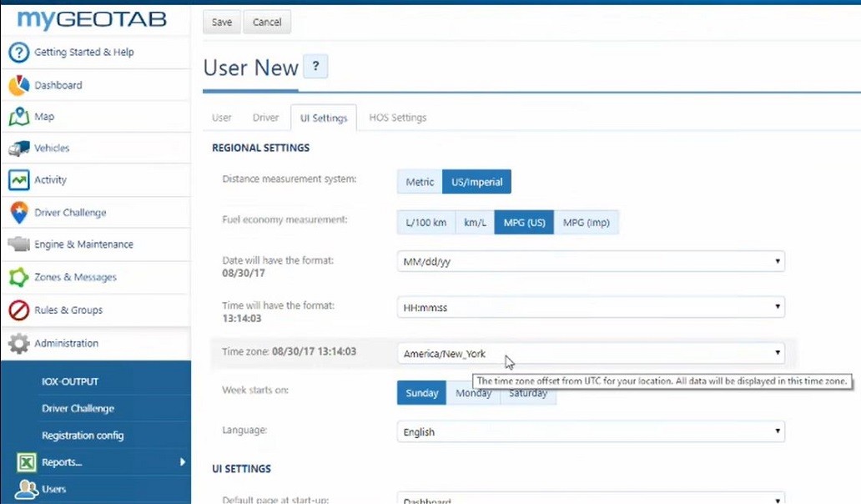Click the help button beside User New

pyautogui.click(x=315, y=67)
